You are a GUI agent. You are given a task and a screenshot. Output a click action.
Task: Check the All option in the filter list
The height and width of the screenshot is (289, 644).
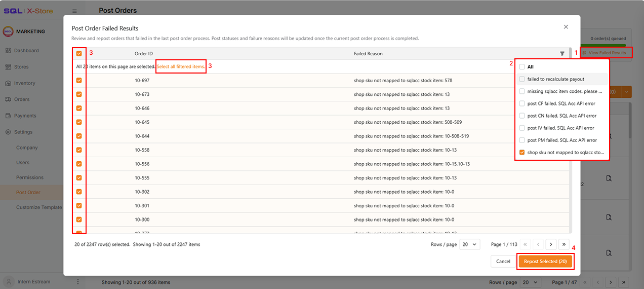click(x=522, y=67)
